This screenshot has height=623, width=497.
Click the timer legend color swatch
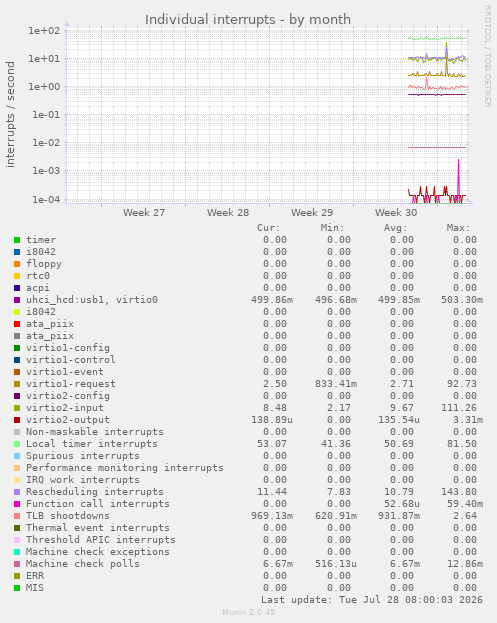pos(17,240)
